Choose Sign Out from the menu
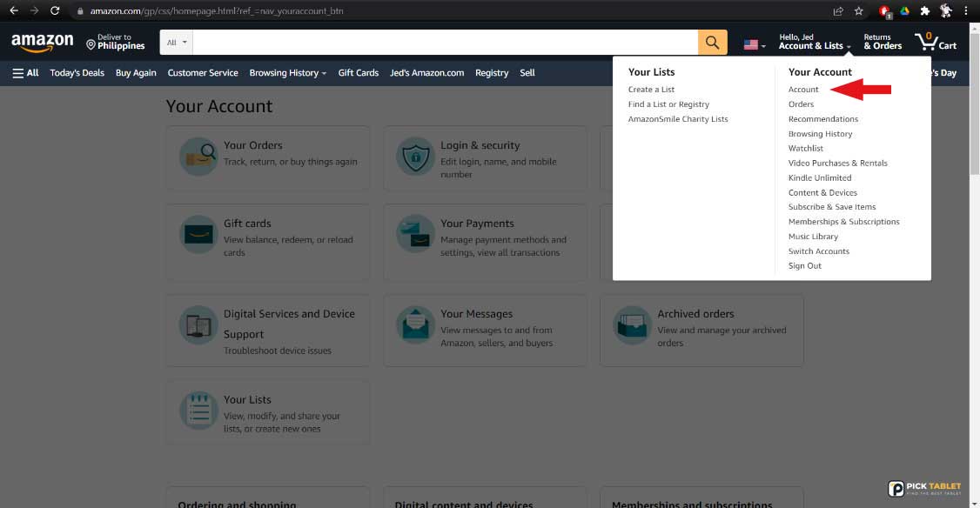Viewport: 980px width, 508px height. point(804,266)
